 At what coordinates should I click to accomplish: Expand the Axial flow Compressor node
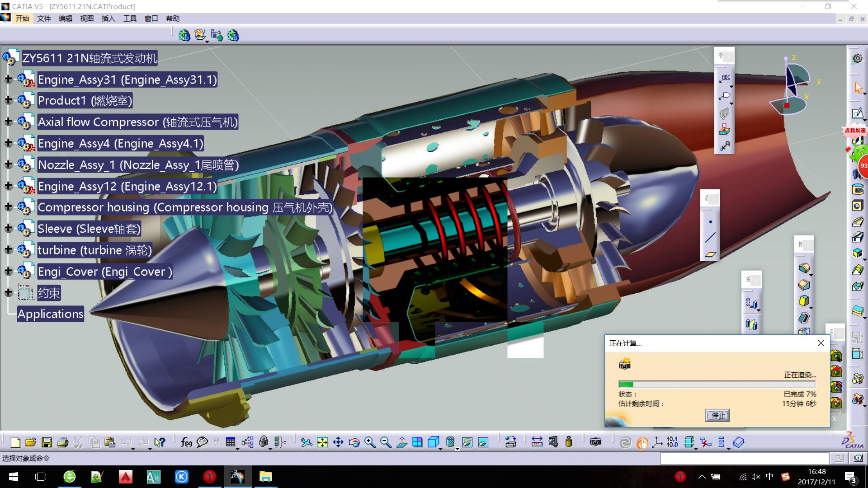(8, 122)
